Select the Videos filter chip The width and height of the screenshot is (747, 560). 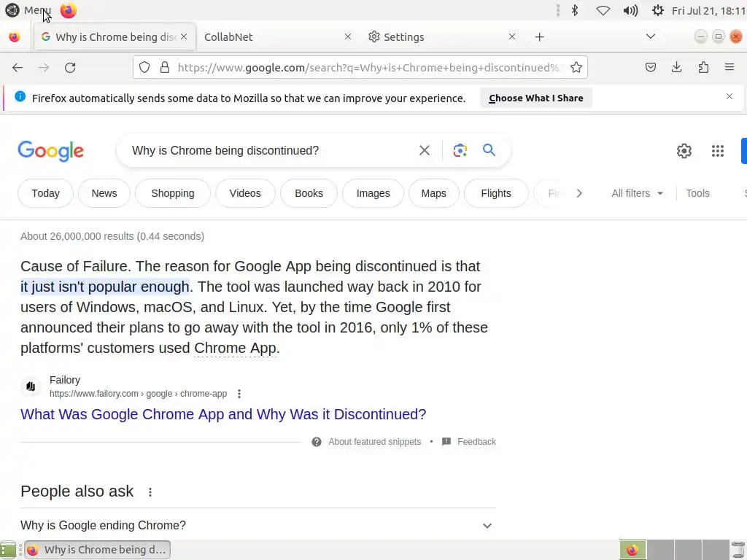click(x=245, y=193)
